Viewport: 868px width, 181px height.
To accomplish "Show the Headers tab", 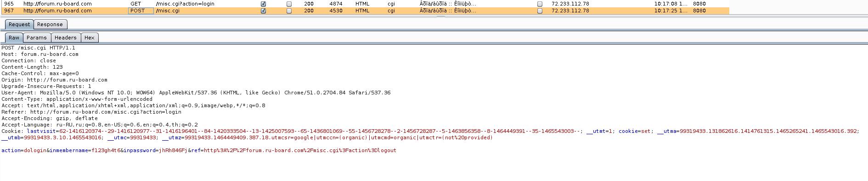I will pyautogui.click(x=66, y=38).
